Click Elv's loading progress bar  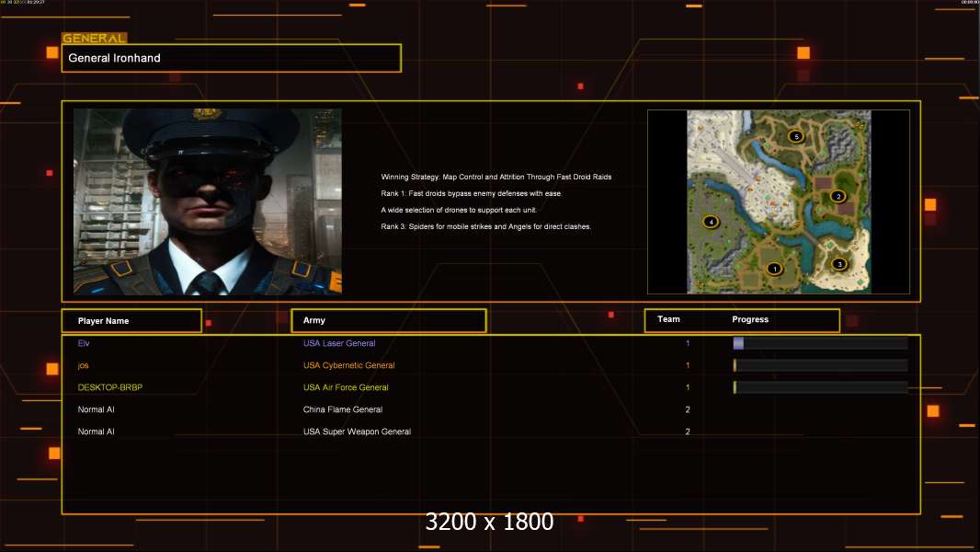[x=821, y=343]
